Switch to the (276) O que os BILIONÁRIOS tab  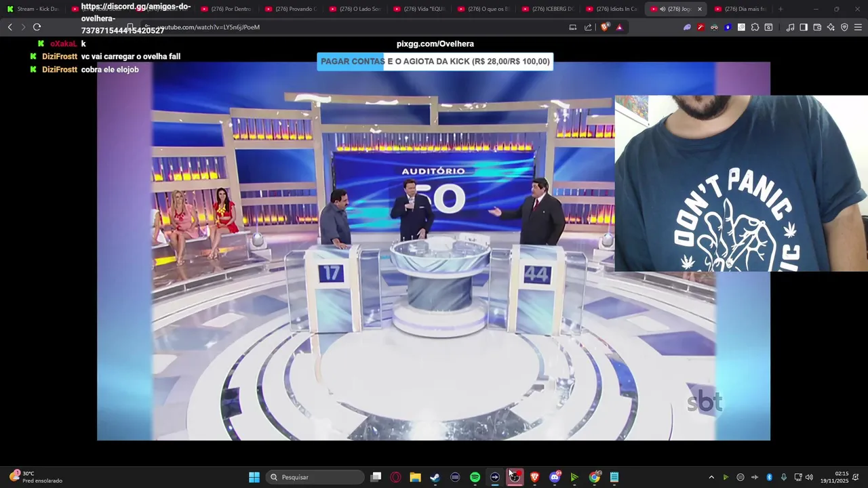(484, 9)
